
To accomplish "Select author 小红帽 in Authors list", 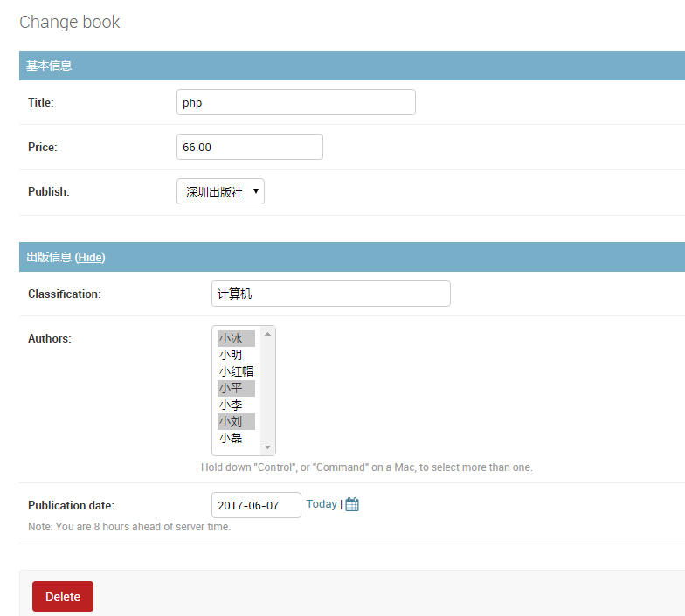I will (x=236, y=372).
